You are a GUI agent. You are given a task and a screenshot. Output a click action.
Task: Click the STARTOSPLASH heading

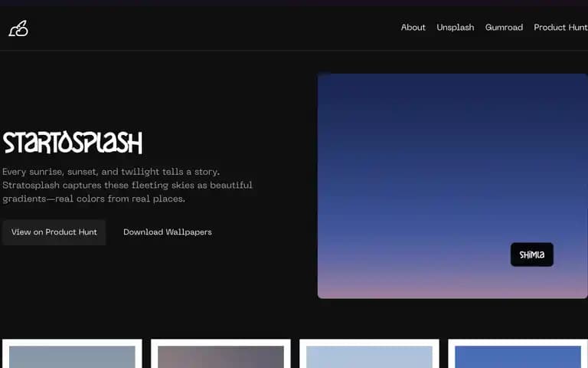(x=73, y=143)
